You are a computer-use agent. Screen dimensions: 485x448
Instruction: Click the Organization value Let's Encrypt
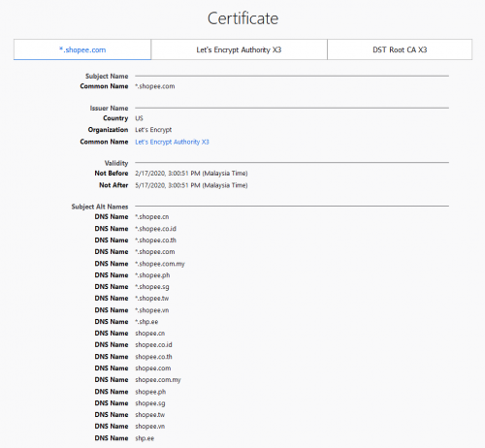(153, 130)
